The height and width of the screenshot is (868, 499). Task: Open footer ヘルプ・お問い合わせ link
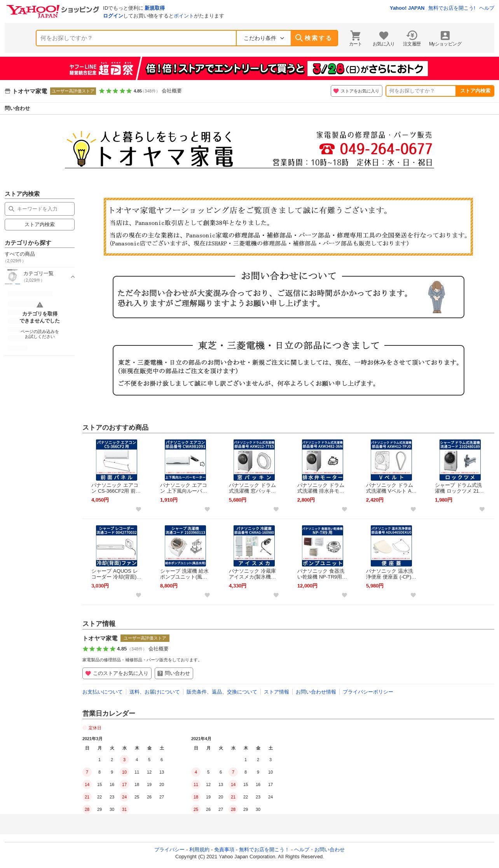(319, 850)
